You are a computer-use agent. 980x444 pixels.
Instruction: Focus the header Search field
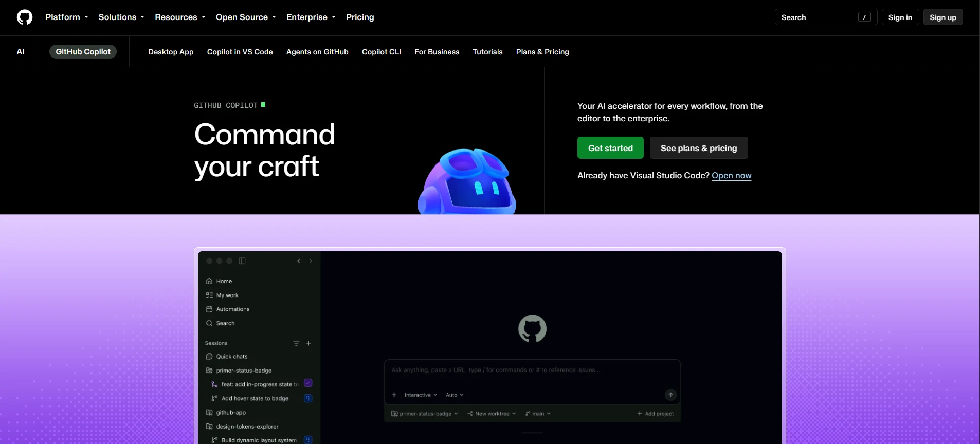[826, 17]
